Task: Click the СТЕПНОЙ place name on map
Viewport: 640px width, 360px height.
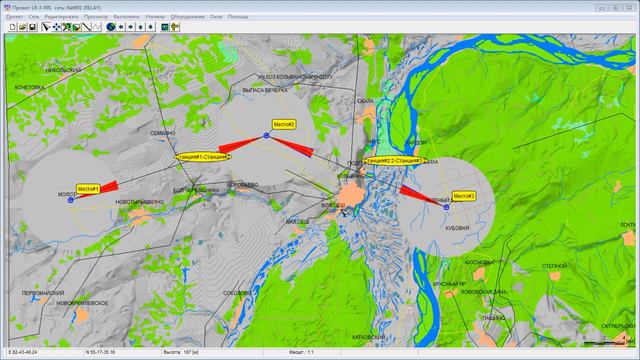Action: coord(554,266)
